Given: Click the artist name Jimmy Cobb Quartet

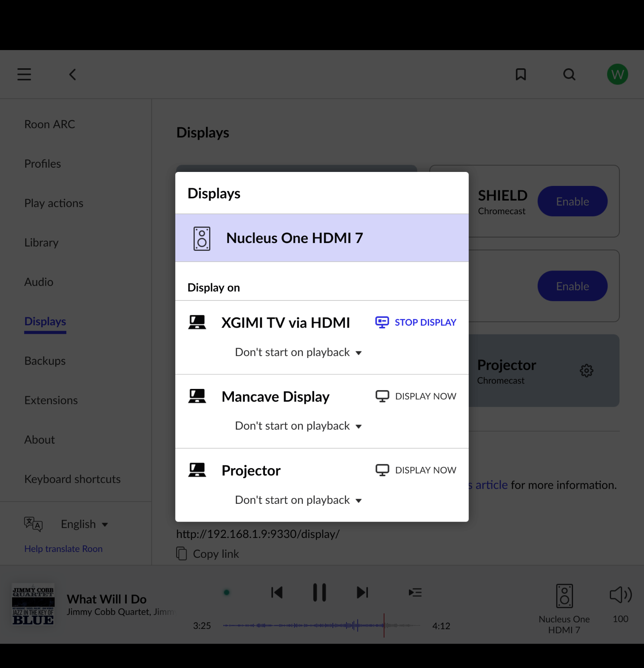Looking at the screenshot, I should point(109,612).
